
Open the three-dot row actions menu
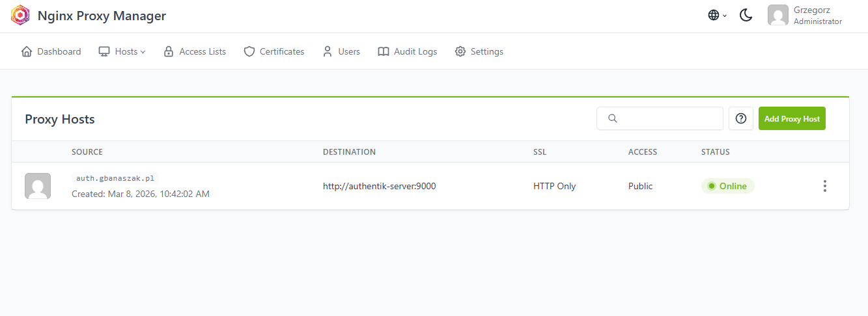click(825, 186)
